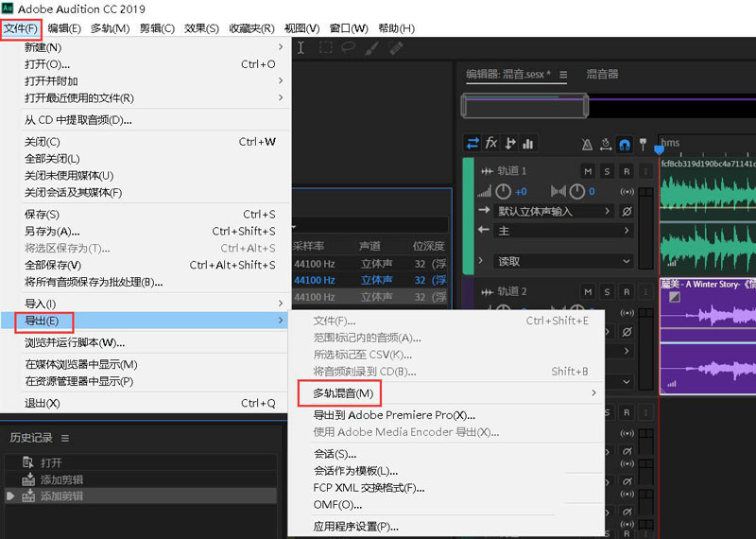
Task: Mute track 轨道 1
Action: pyautogui.click(x=588, y=171)
